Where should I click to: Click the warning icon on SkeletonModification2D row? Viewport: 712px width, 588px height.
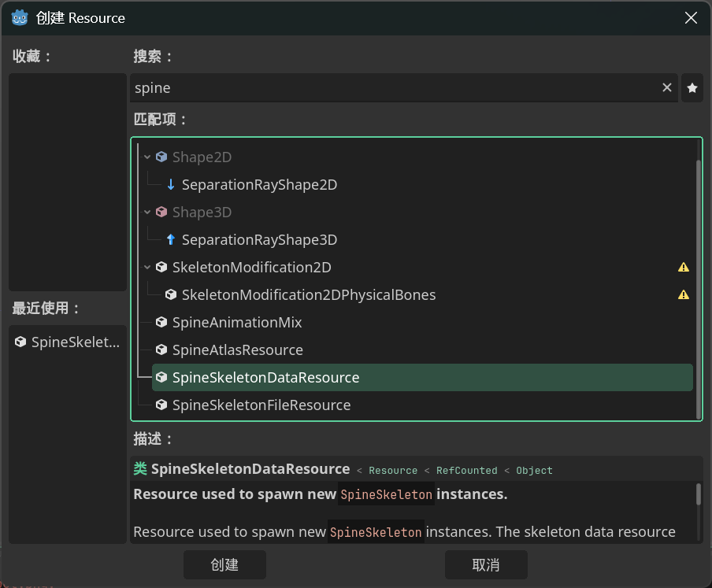[x=684, y=268]
